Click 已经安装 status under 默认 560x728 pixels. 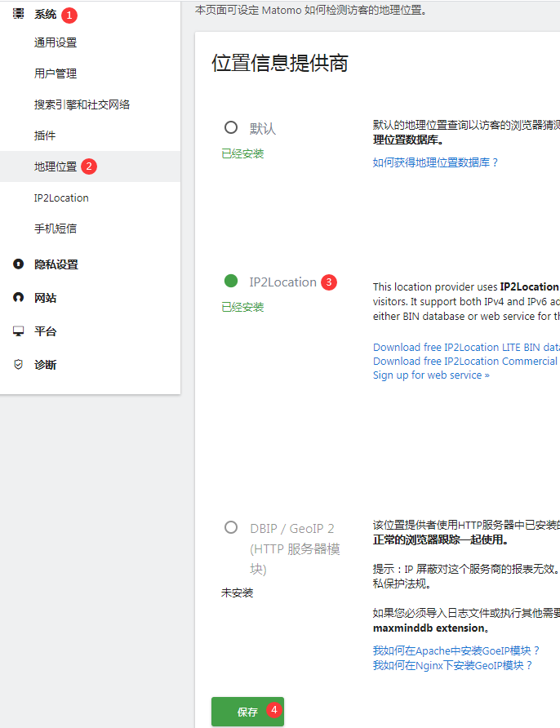[242, 153]
